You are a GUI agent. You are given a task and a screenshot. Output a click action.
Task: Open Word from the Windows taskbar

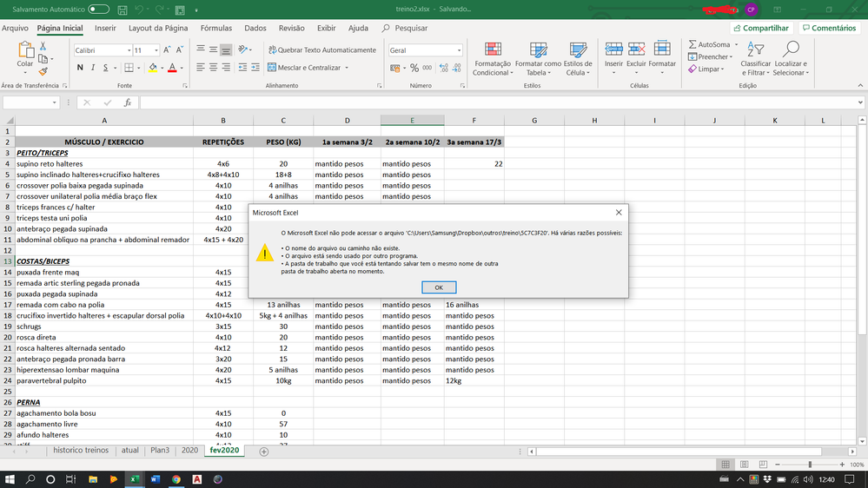(156, 478)
